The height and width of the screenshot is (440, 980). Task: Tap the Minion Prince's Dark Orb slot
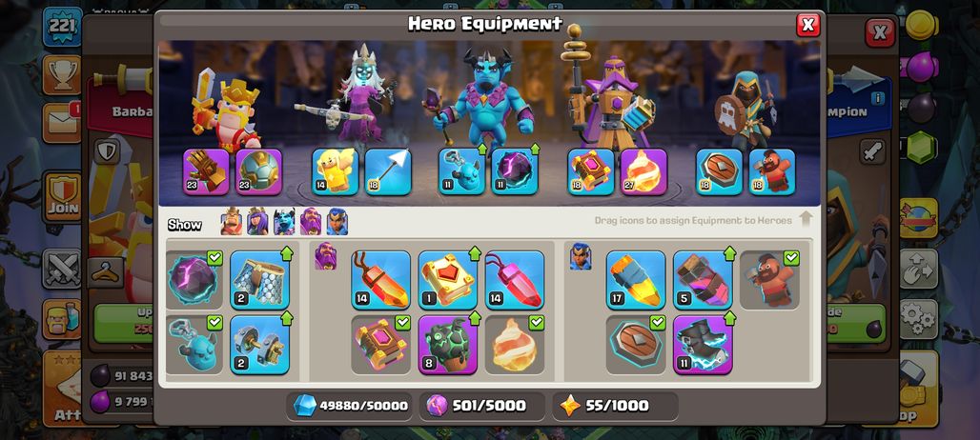[515, 171]
